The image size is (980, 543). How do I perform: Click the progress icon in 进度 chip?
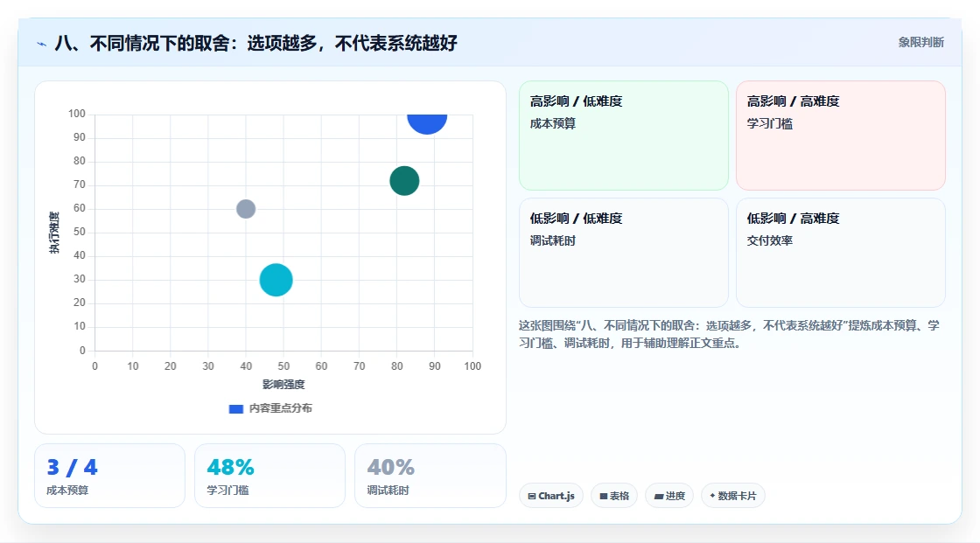click(x=659, y=496)
